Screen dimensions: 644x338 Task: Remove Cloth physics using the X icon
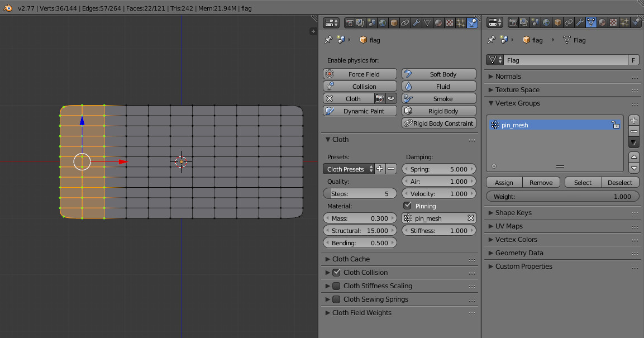pos(330,98)
